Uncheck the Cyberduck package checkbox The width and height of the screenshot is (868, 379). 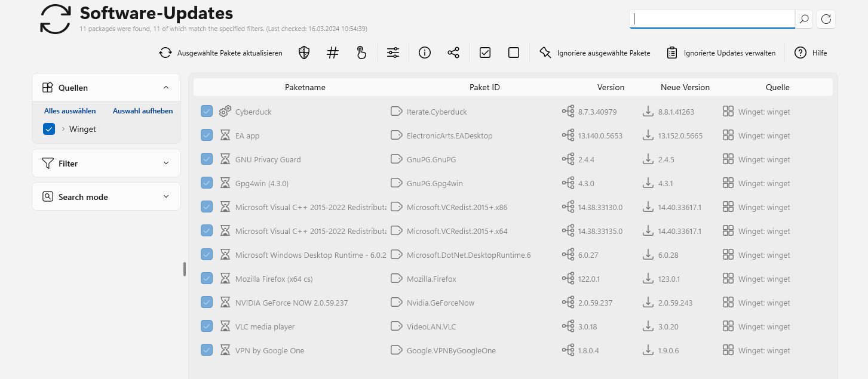click(x=207, y=112)
